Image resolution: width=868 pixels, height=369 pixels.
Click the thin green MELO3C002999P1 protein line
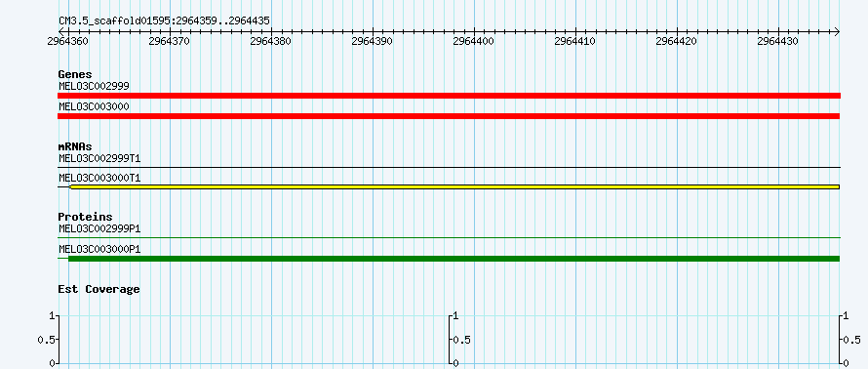point(449,237)
